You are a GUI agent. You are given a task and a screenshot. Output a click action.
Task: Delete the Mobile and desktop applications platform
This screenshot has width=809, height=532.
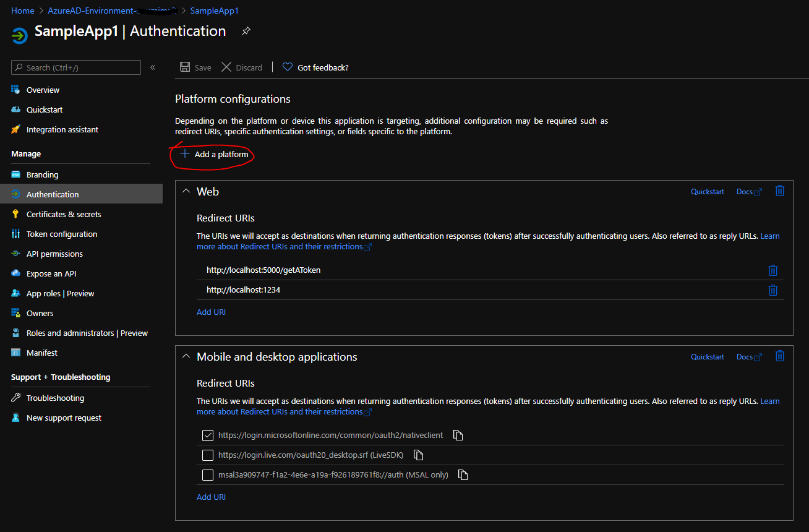tap(780, 356)
